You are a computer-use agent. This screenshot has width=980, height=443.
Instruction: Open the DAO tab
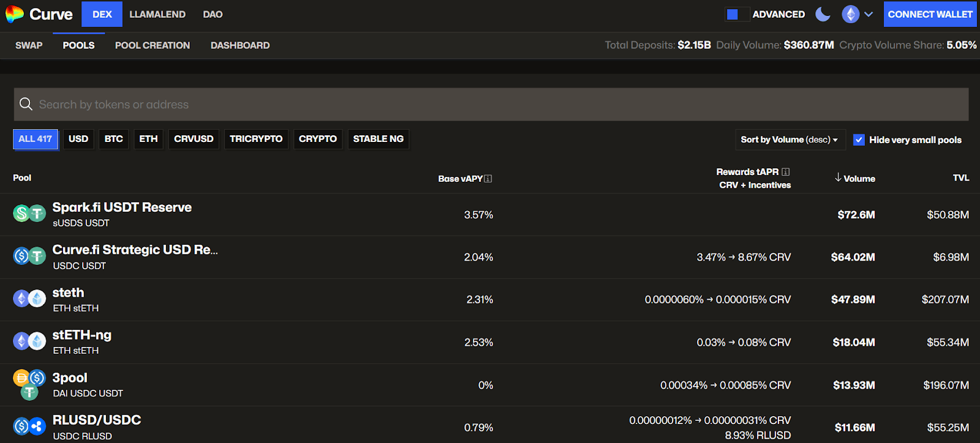coord(213,14)
